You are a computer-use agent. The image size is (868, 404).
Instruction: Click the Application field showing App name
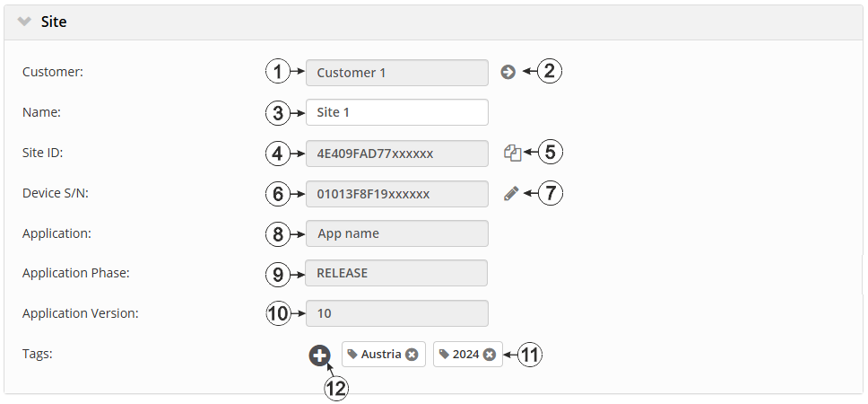click(x=396, y=233)
